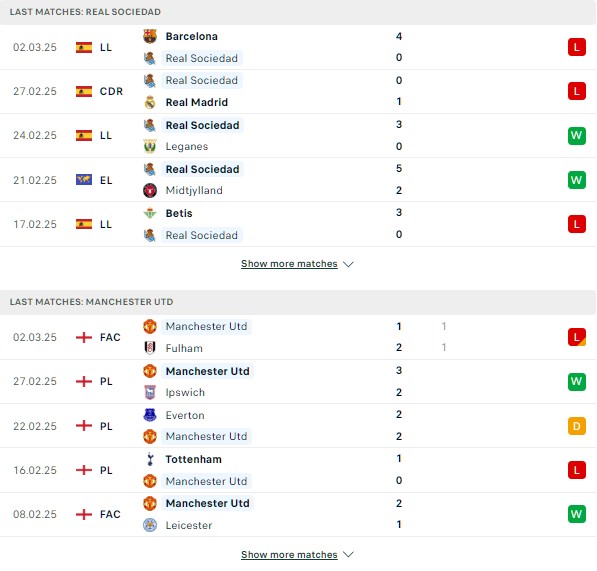This screenshot has height=571, width=597.
Task: Click the red L badge for Barcelona match
Action: 576,47
